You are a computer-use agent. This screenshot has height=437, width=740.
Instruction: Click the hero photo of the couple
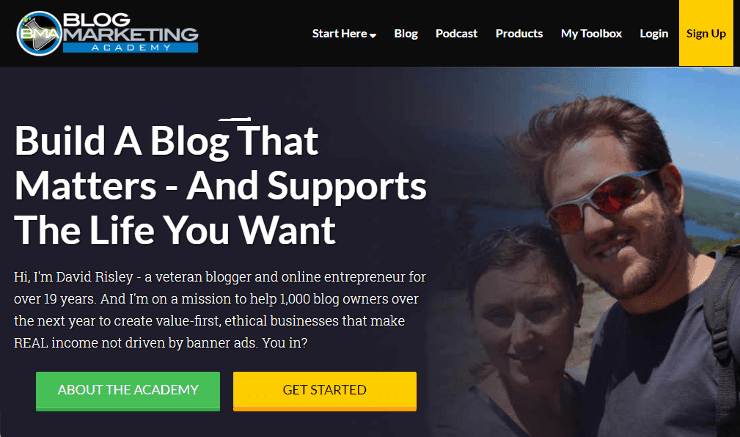[x=585, y=252]
